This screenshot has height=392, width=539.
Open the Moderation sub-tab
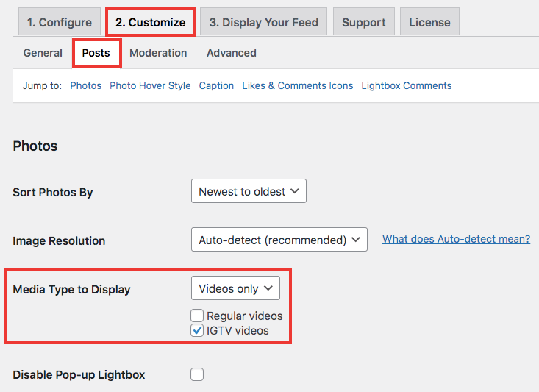coord(158,53)
